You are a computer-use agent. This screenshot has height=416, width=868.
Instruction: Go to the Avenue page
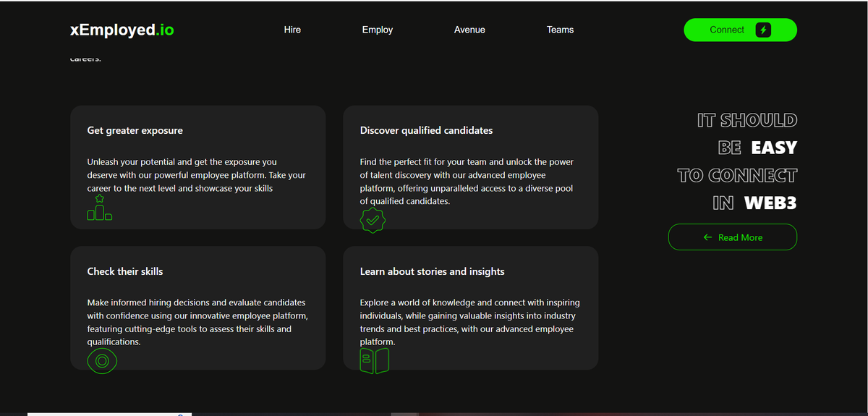[x=469, y=30]
